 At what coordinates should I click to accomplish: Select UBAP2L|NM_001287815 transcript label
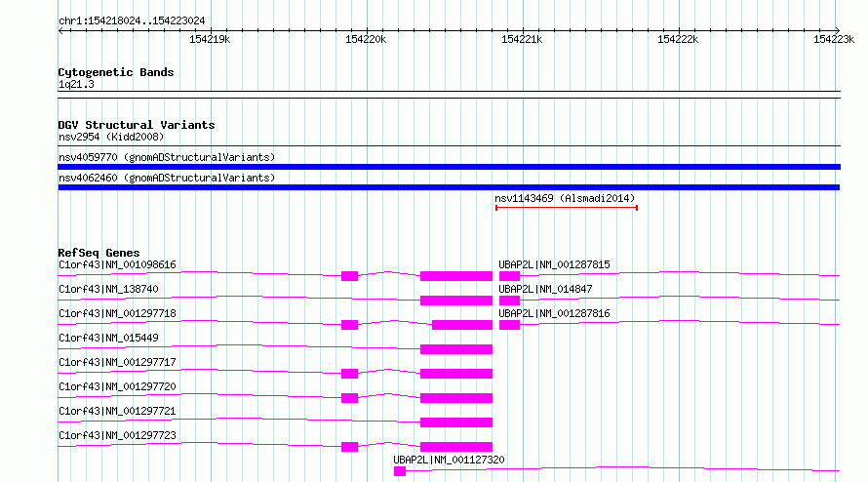point(554,264)
